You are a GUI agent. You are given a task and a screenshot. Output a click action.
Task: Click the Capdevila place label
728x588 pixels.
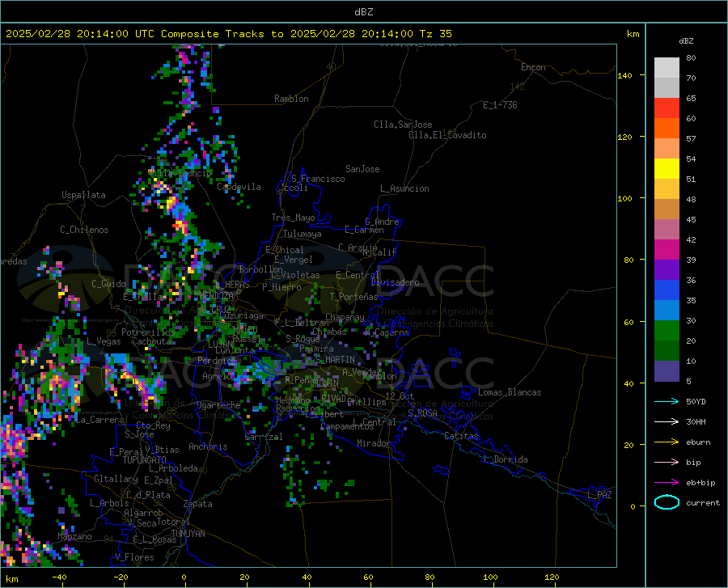tap(239, 187)
